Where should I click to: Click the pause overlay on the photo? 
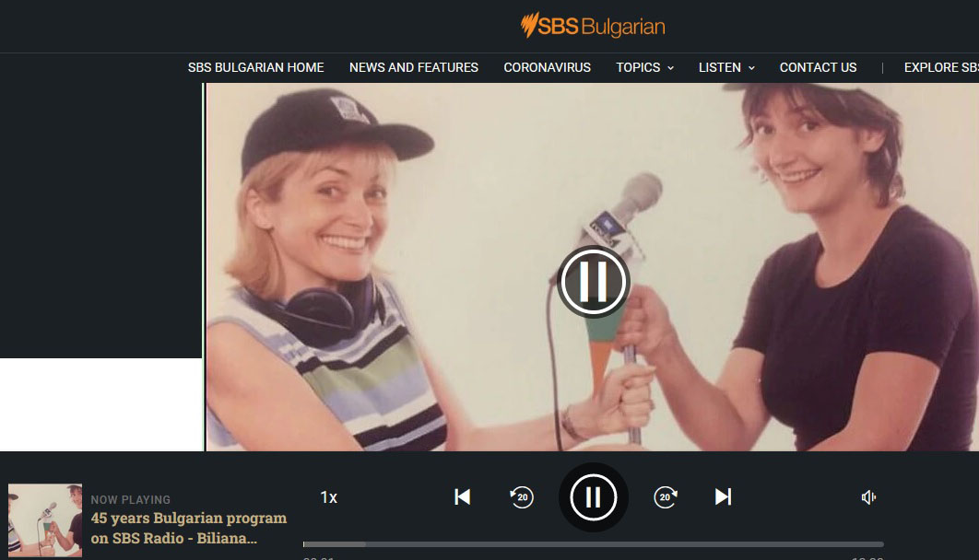pyautogui.click(x=593, y=282)
